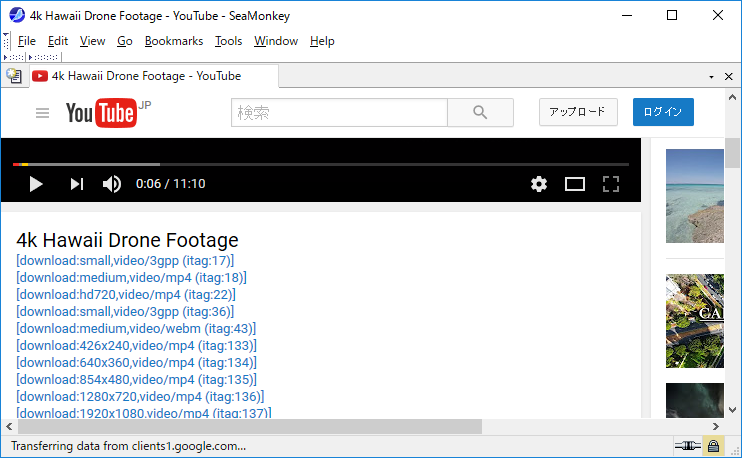742x458 pixels.
Task: Open the Help menu
Action: (x=322, y=41)
